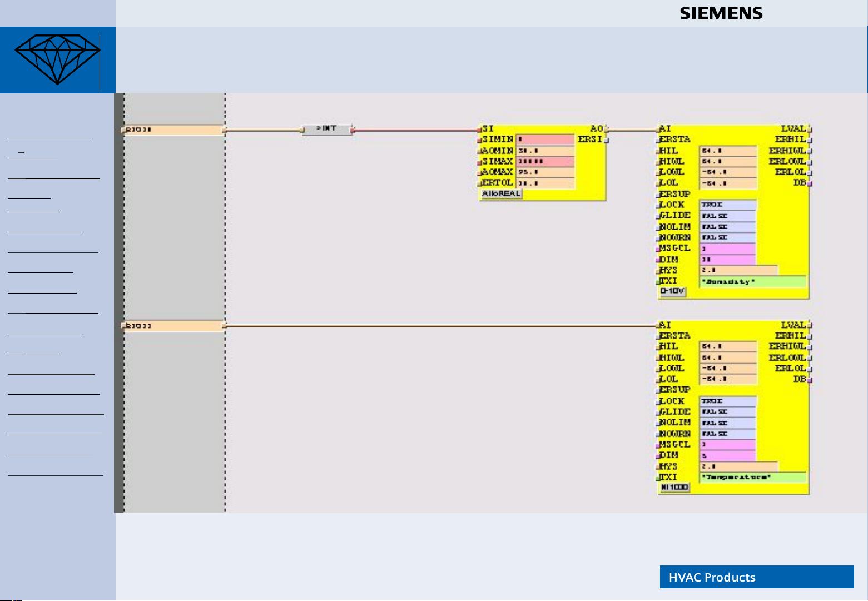Toggle the NOLIM value in the Humidity block
Viewport: 868px width, 601px height.
point(727,227)
